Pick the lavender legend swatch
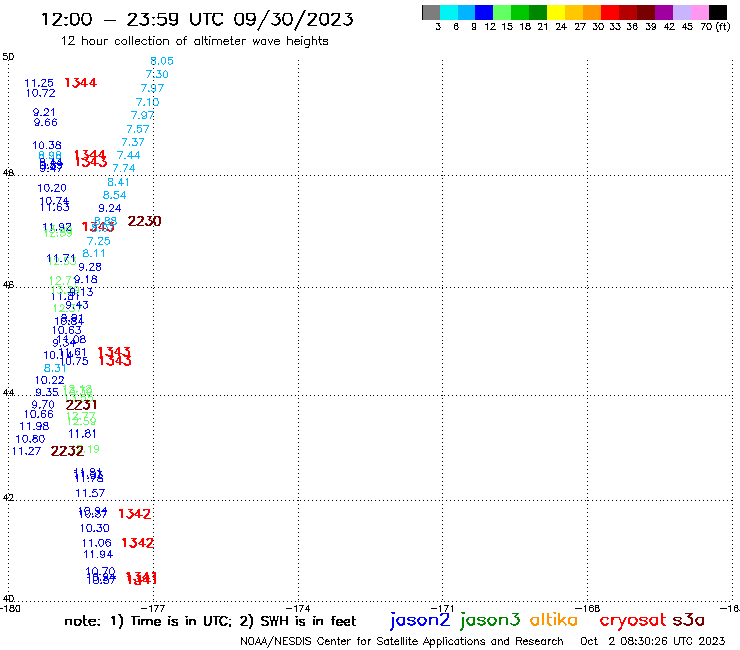Image resolution: width=740 pixels, height=650 pixels. click(x=681, y=12)
